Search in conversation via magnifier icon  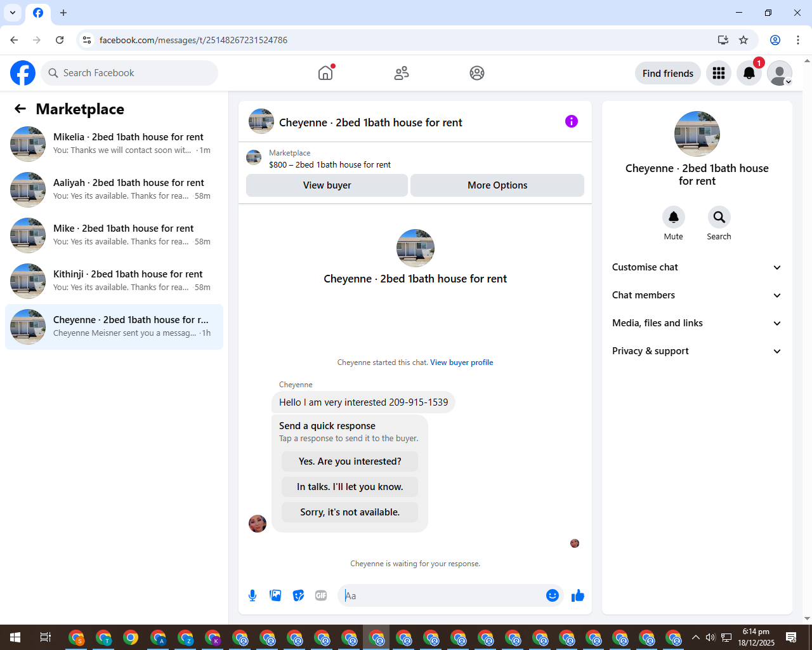[x=719, y=217]
